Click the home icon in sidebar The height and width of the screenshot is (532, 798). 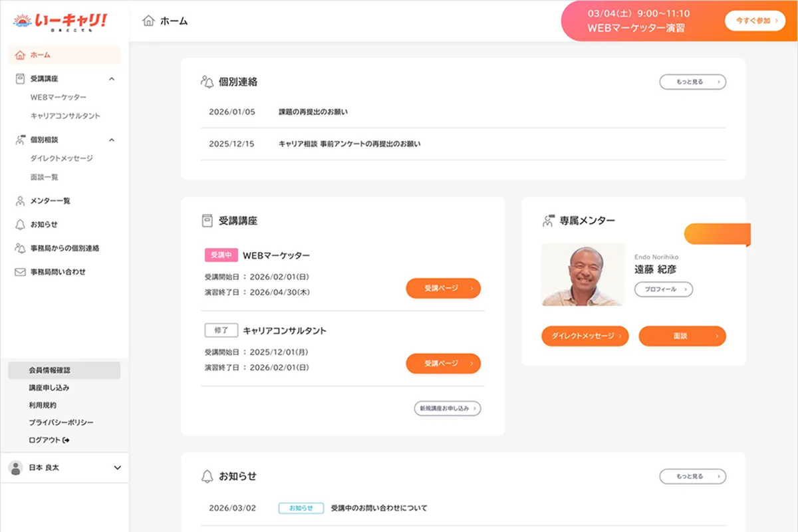pos(20,55)
